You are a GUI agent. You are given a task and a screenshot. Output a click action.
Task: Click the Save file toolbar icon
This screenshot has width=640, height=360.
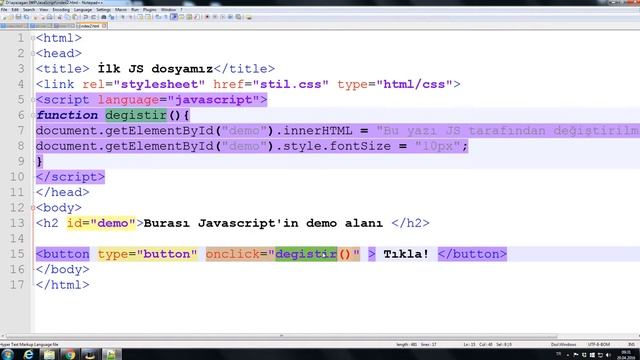pyautogui.click(x=18, y=17)
